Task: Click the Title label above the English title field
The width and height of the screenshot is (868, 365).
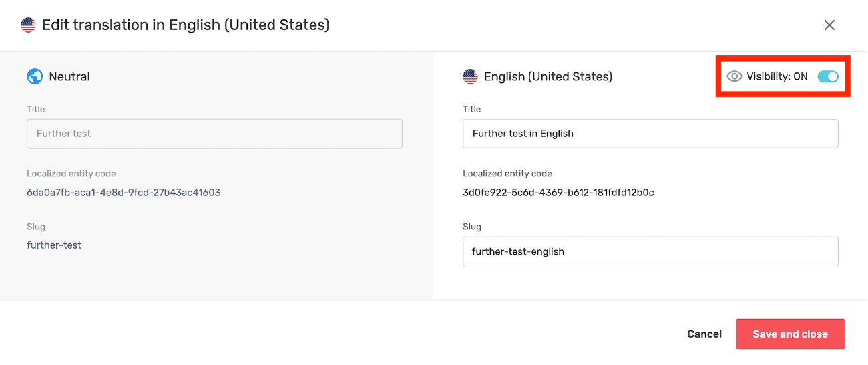Action: [x=472, y=109]
